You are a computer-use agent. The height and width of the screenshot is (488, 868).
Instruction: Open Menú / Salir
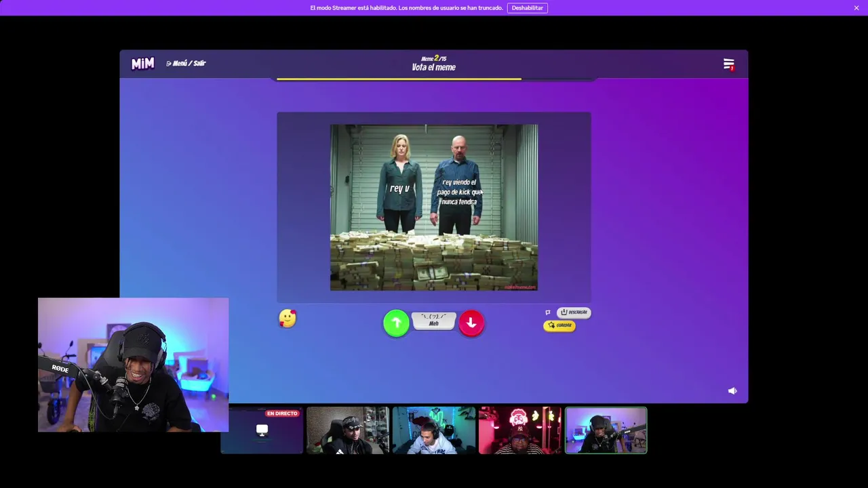click(x=186, y=63)
